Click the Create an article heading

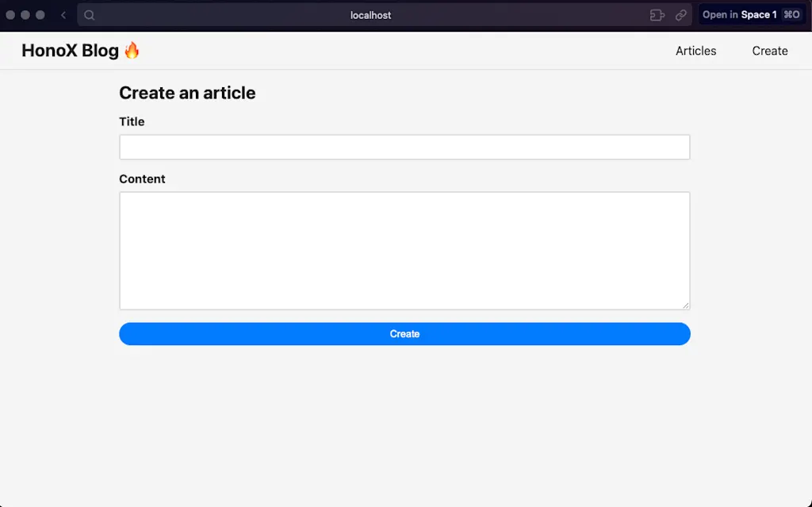point(187,93)
